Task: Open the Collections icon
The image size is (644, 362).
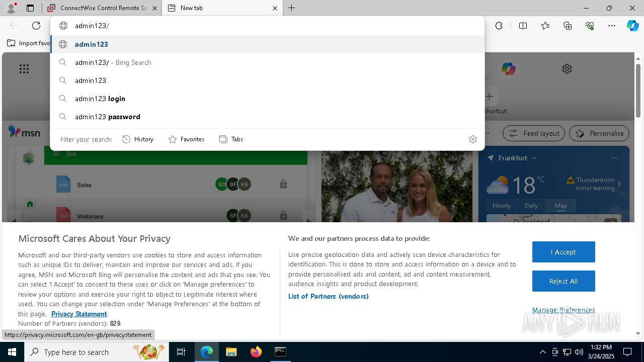Action: tap(568, 26)
